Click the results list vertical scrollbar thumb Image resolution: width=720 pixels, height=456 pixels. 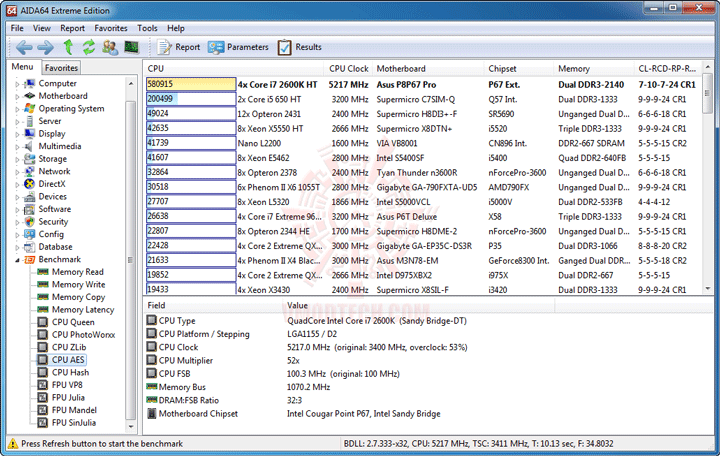click(x=708, y=95)
